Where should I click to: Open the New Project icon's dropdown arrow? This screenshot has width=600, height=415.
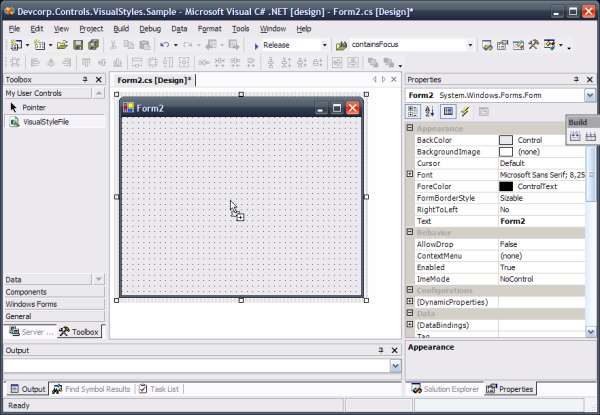point(27,45)
